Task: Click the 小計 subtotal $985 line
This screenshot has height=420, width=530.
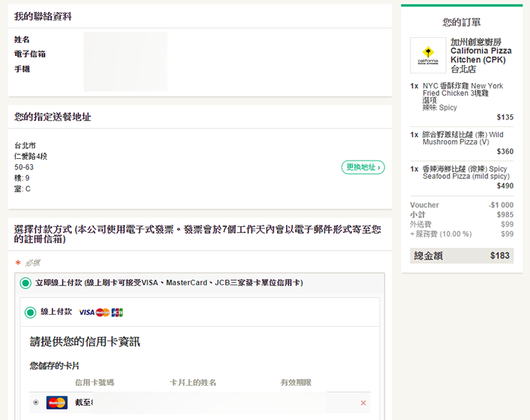Action: tap(462, 215)
